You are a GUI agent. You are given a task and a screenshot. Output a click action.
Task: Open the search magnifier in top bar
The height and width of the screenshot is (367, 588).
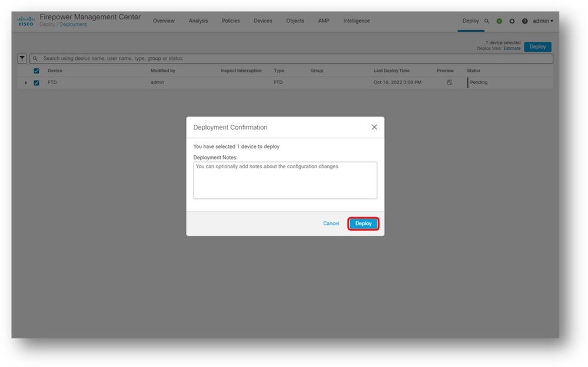coord(487,21)
